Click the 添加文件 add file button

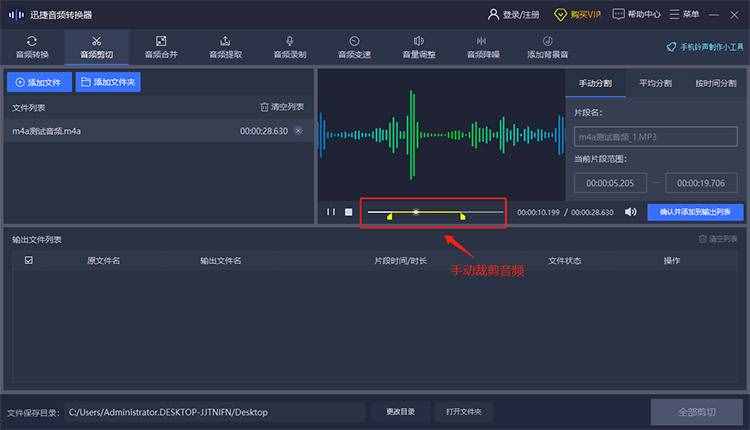(39, 82)
